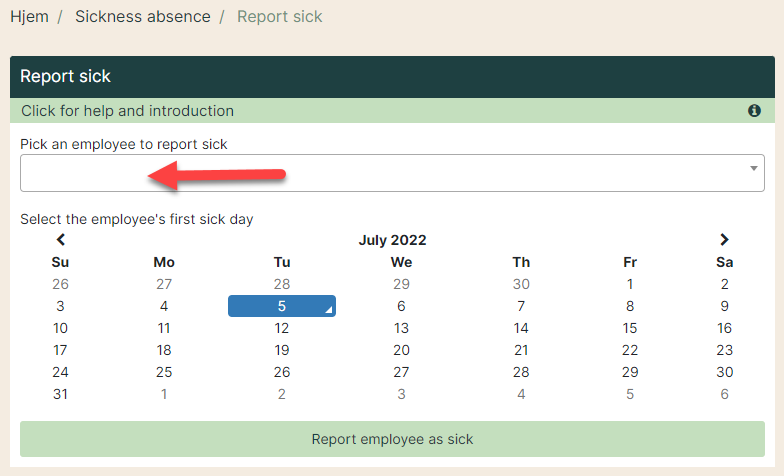Image resolution: width=784 pixels, height=476 pixels.
Task: Pick Saturday July 30
Action: pyautogui.click(x=724, y=372)
